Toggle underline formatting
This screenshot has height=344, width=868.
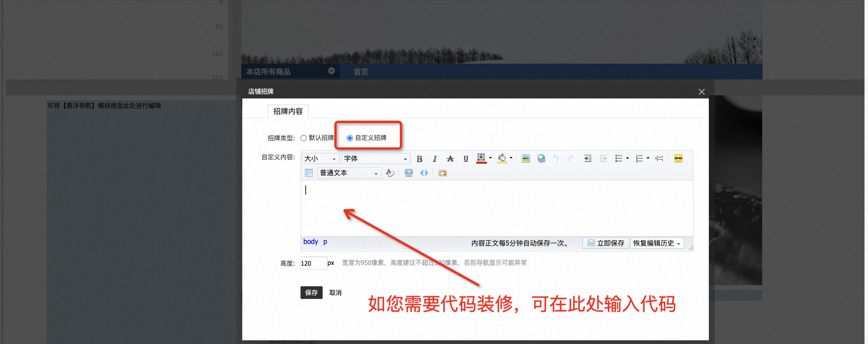pyautogui.click(x=466, y=159)
